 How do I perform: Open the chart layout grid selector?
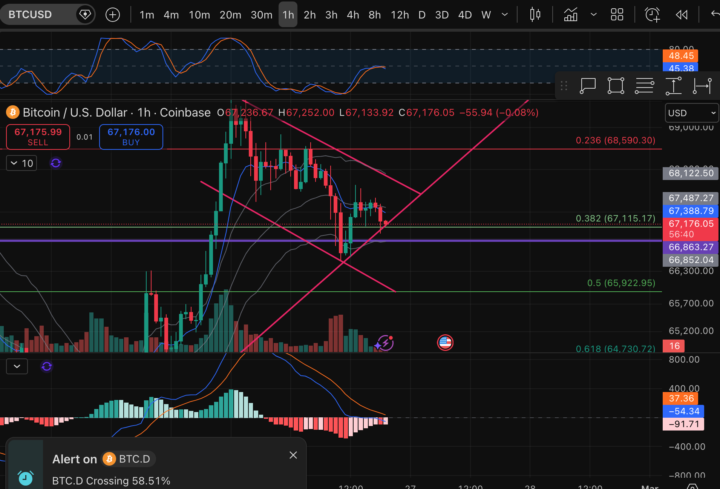617,15
